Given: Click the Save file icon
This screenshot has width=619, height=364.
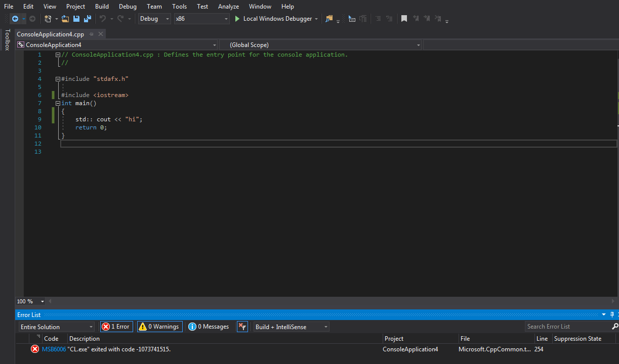Looking at the screenshot, I should coord(76,19).
